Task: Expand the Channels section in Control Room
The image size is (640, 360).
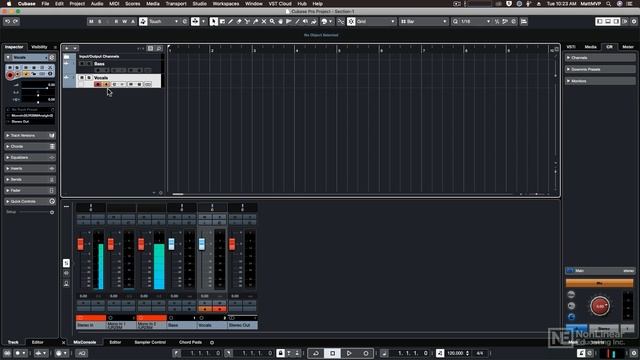Action: (600, 58)
